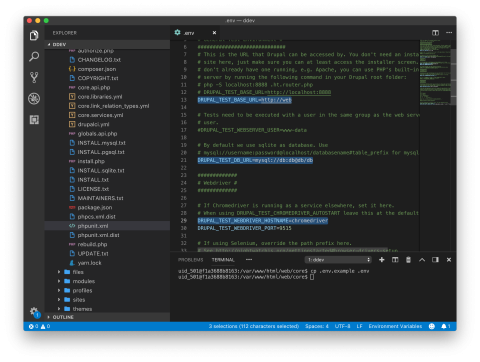The height and width of the screenshot is (362, 480).
Task: Split the editor to the right
Action: tap(435, 33)
